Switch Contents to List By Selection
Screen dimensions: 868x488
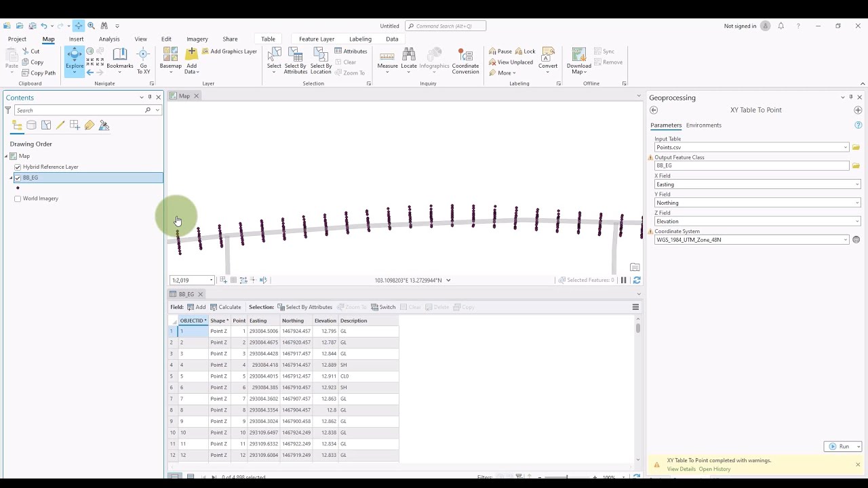(x=46, y=125)
